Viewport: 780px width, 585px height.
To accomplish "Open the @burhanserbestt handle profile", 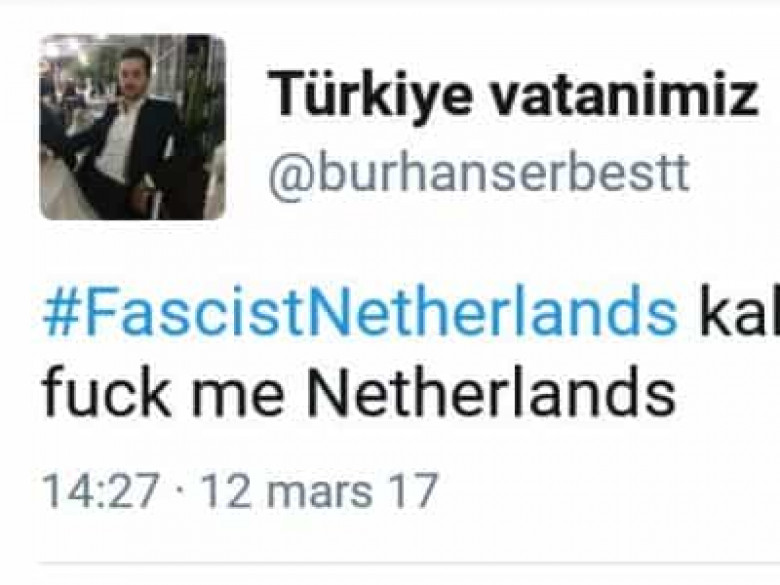I will tap(479, 174).
